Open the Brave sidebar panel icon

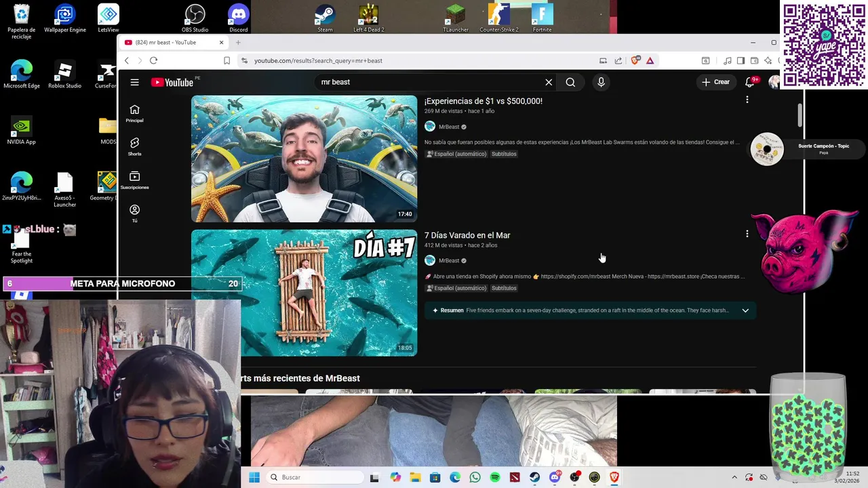pos(741,60)
